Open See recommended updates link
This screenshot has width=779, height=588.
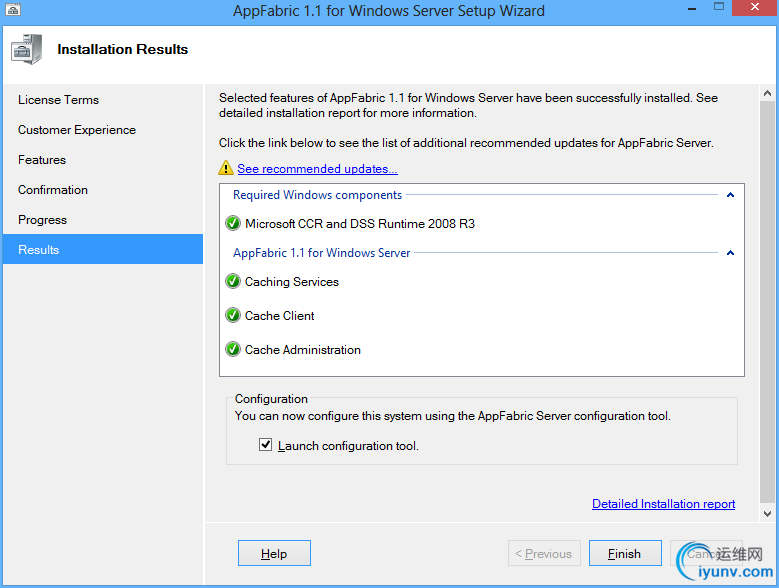[x=317, y=169]
